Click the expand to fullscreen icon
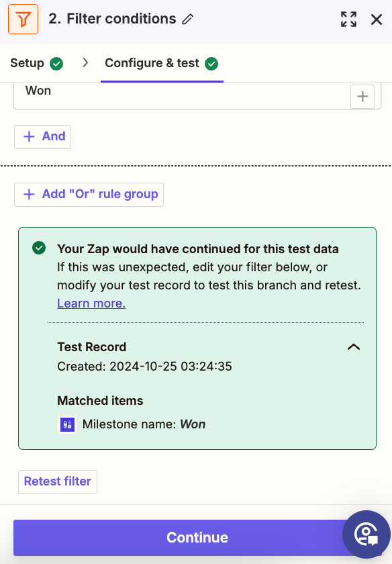The image size is (392, 564). point(348,19)
